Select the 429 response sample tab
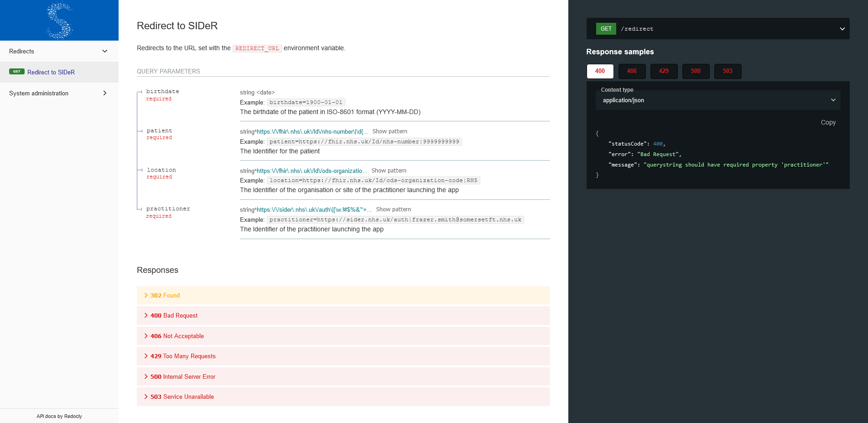This screenshot has height=423, width=868. [664, 71]
